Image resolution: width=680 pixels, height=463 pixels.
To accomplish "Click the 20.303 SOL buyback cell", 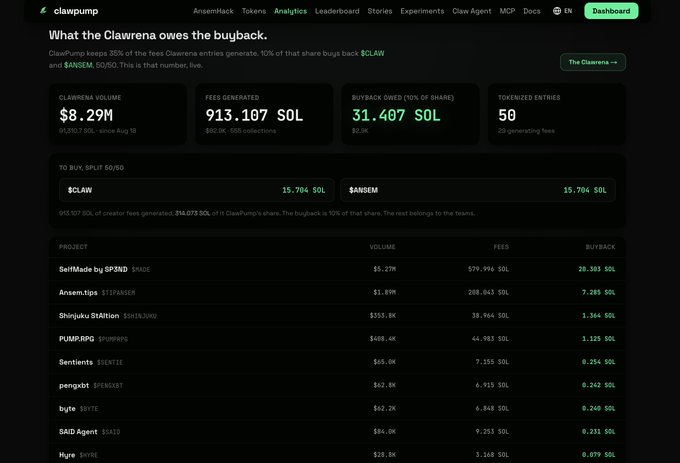I will point(597,269).
